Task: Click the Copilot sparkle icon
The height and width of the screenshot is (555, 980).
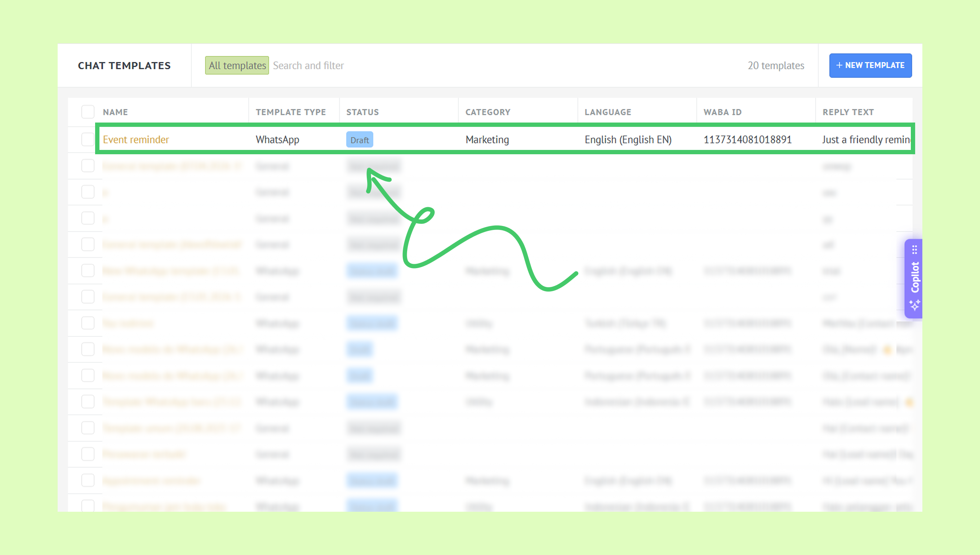Action: point(914,305)
